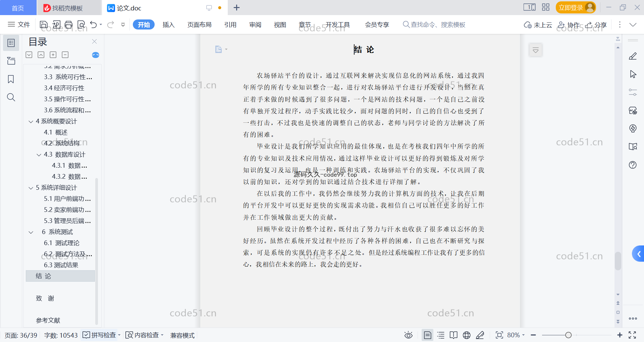Enter full screen mode from status bar
Image resolution: width=644 pixels, height=342 pixels.
pyautogui.click(x=633, y=335)
